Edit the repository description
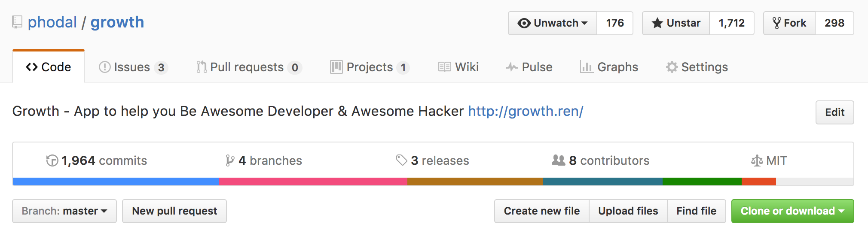Screen dimensions: 868x230 tap(834, 112)
